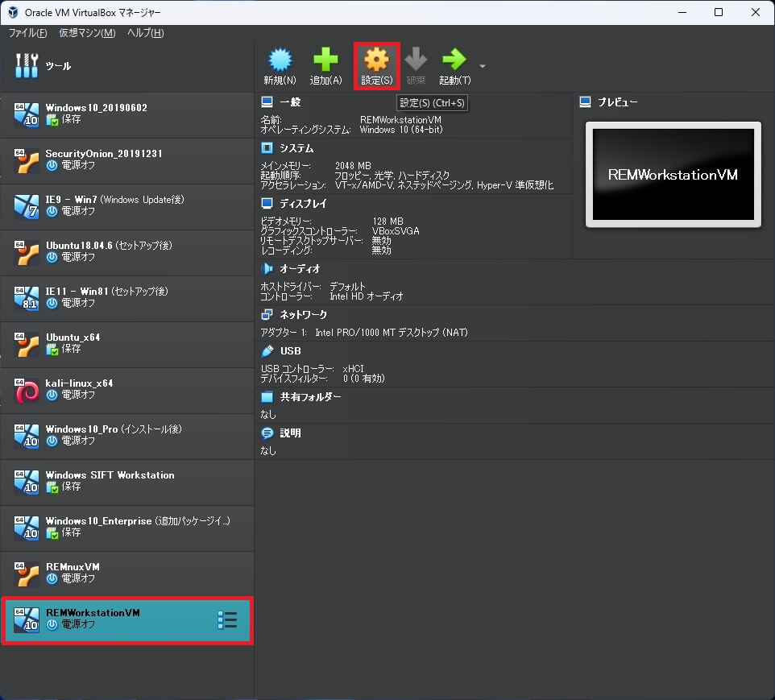Click the Windows SIFT Workstation OS icon
This screenshot has width=775, height=700.
[x=27, y=482]
